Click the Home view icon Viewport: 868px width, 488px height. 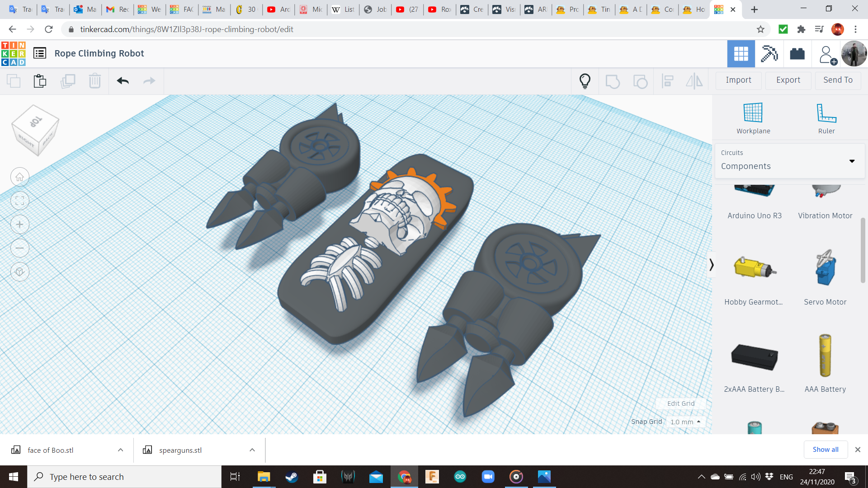pos(19,177)
